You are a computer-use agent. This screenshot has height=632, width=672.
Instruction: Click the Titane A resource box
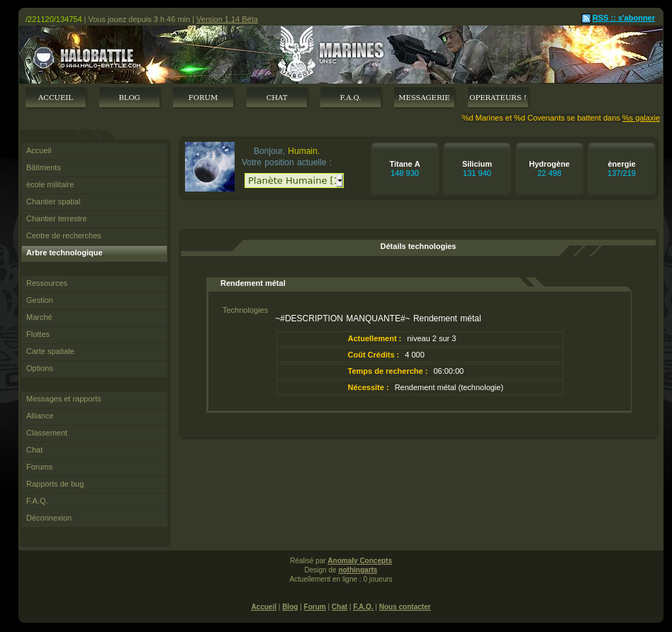pyautogui.click(x=405, y=169)
